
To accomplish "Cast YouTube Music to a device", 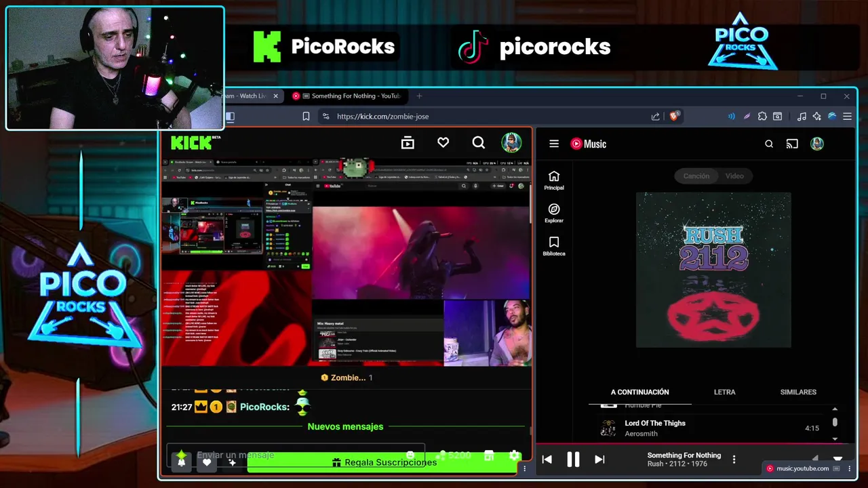I will pyautogui.click(x=792, y=144).
